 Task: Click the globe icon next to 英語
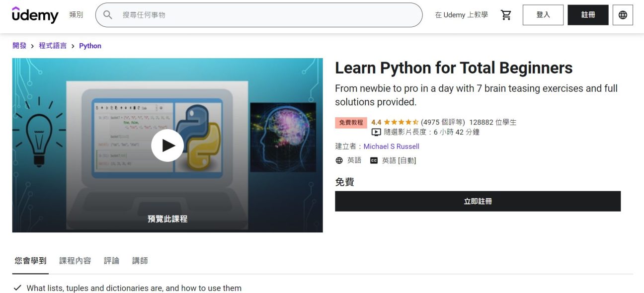tap(339, 160)
